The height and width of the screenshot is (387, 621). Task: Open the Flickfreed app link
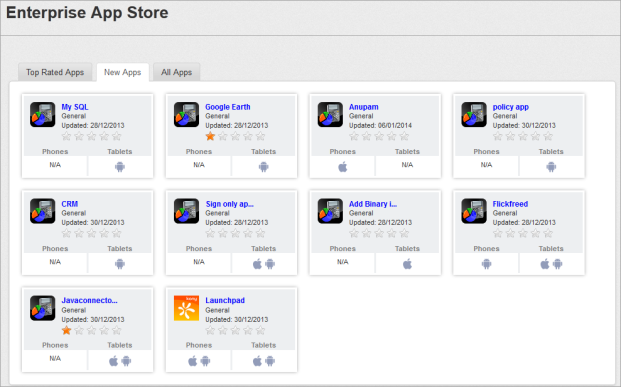[510, 204]
